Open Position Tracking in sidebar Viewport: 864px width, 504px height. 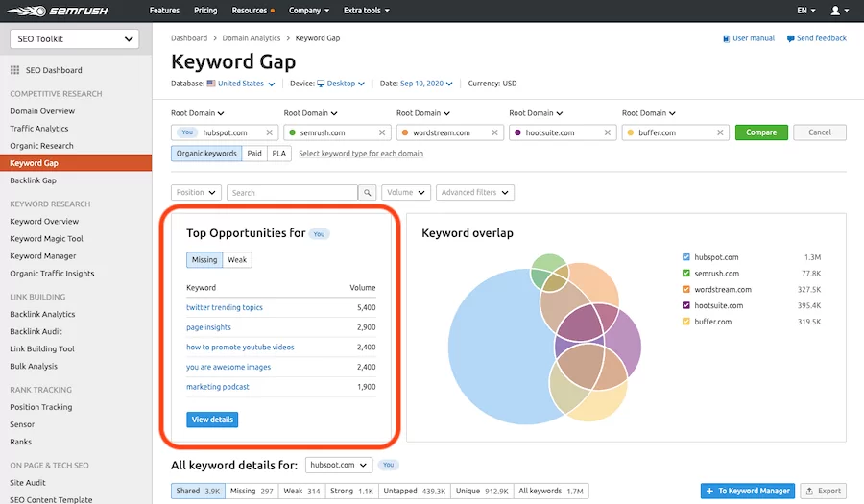(x=40, y=407)
